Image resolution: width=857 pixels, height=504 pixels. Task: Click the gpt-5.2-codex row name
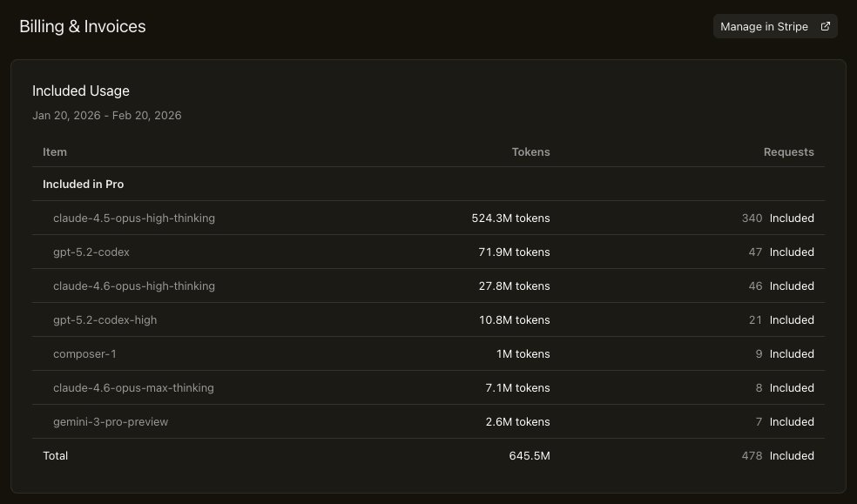pyautogui.click(x=91, y=252)
